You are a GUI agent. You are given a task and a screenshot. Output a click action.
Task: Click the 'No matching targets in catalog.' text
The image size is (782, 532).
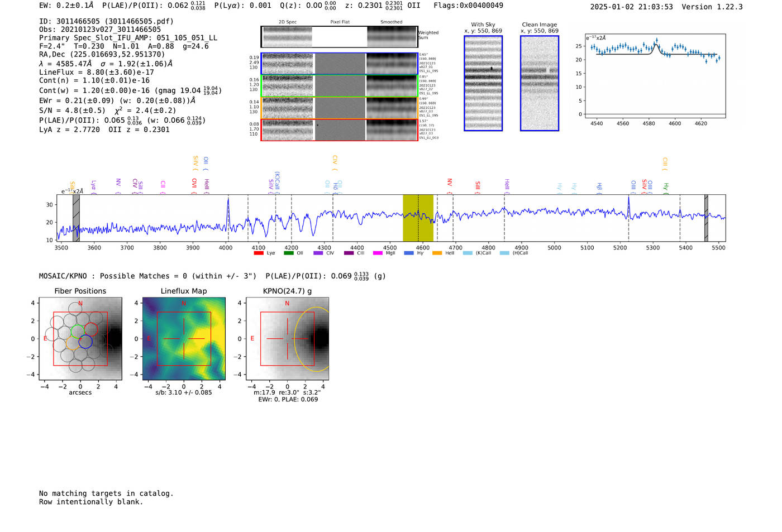pyautogui.click(x=106, y=493)
